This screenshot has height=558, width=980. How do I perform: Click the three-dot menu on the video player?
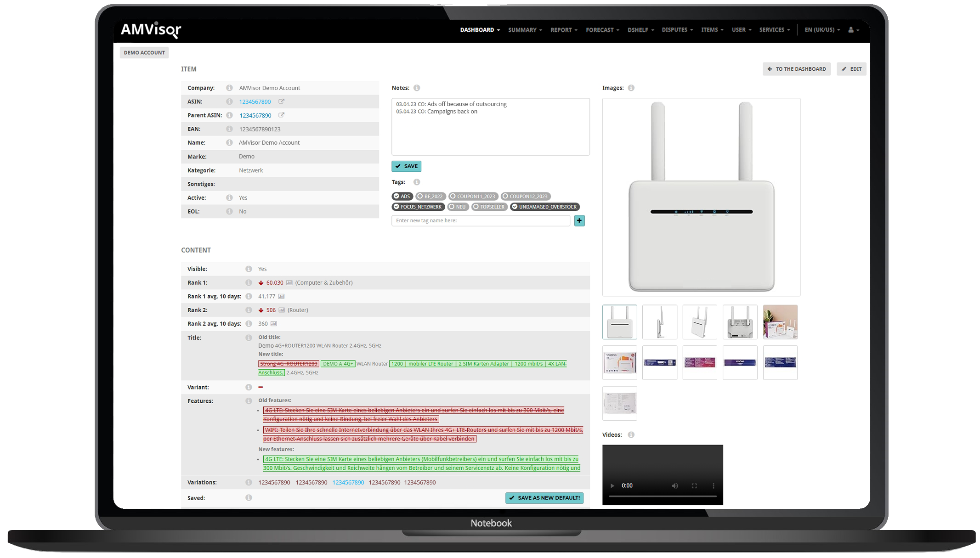point(714,485)
